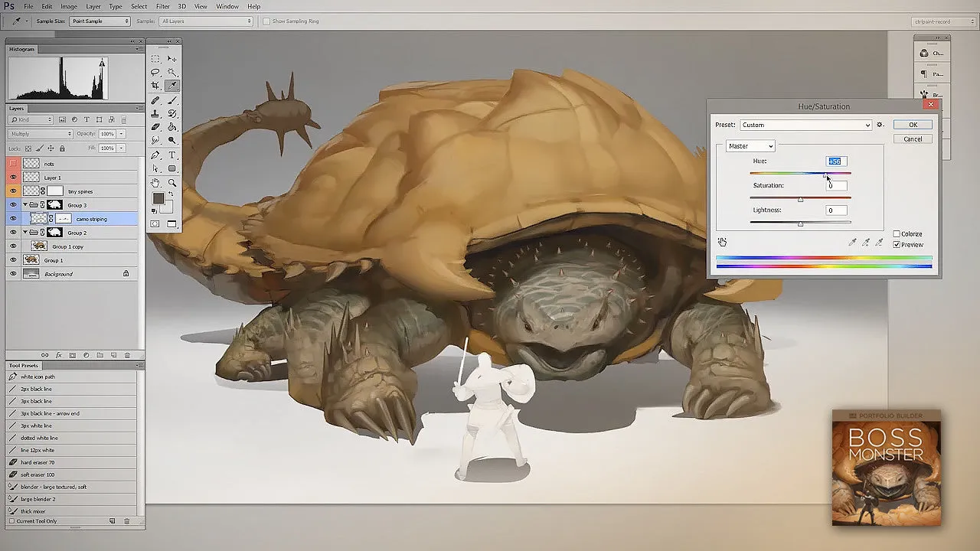Select the Crop tool
The height and width of the screenshot is (551, 980).
(x=155, y=86)
